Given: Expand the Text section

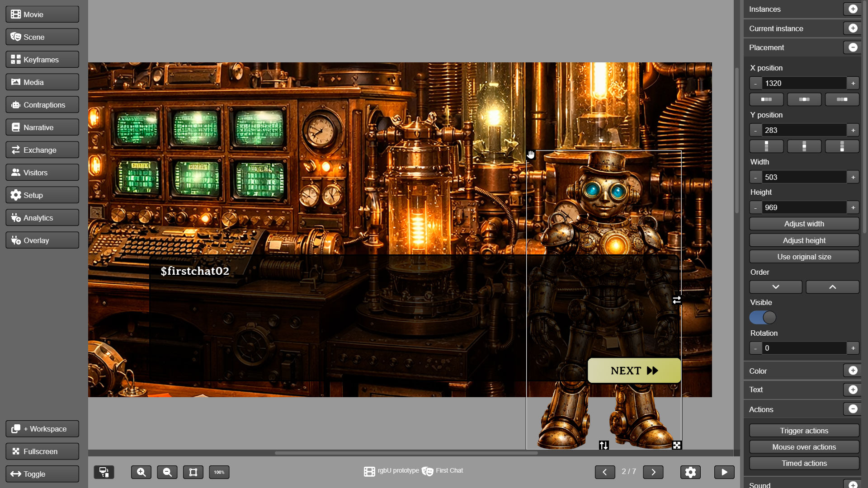Looking at the screenshot, I should tap(853, 389).
